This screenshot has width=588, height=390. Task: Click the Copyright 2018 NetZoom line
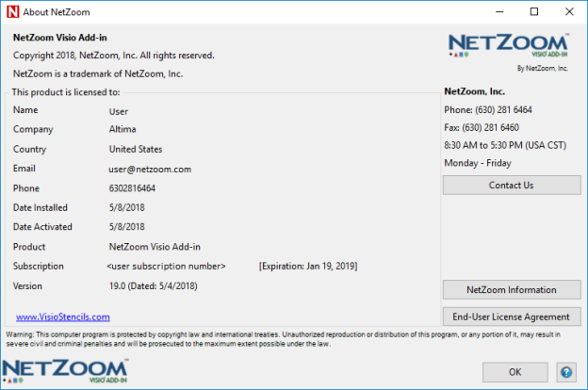click(114, 56)
